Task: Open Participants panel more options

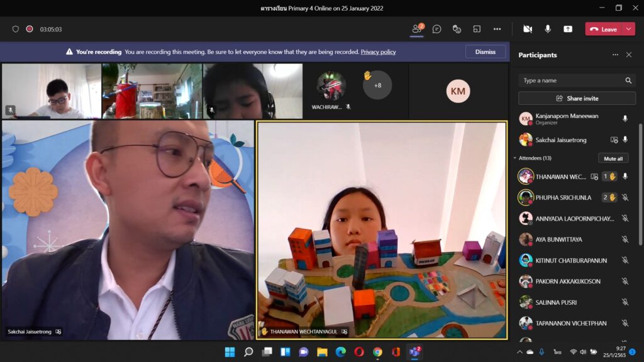Action: (615, 55)
